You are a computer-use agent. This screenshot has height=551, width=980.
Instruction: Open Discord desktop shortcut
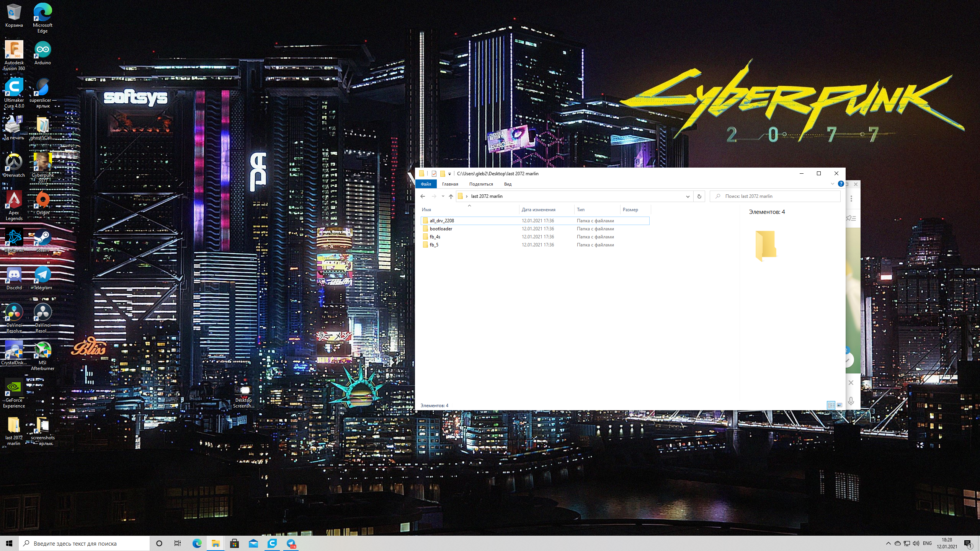14,278
